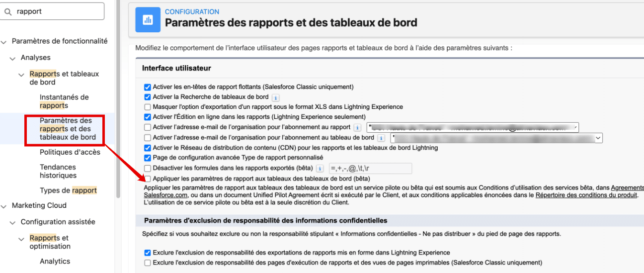Check Appliquer les paramètres de rapport (bêta)

(147, 179)
